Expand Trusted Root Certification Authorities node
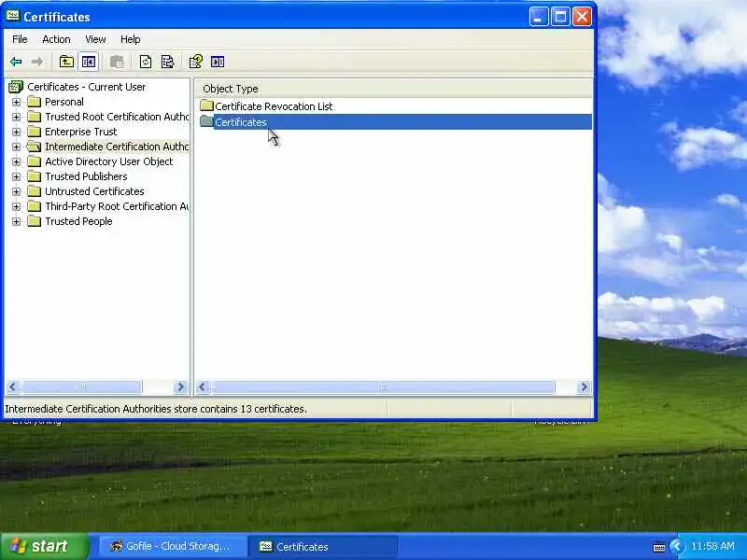 [16, 117]
